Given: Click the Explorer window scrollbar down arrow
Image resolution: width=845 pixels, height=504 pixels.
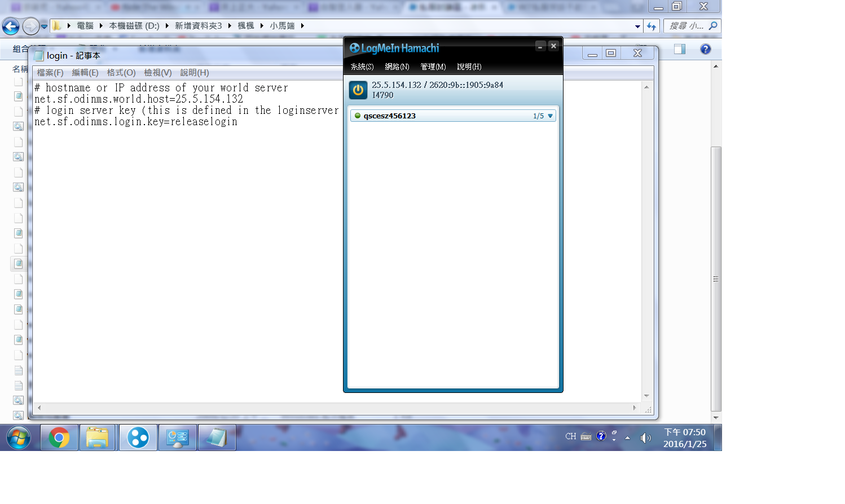Looking at the screenshot, I should (x=716, y=418).
